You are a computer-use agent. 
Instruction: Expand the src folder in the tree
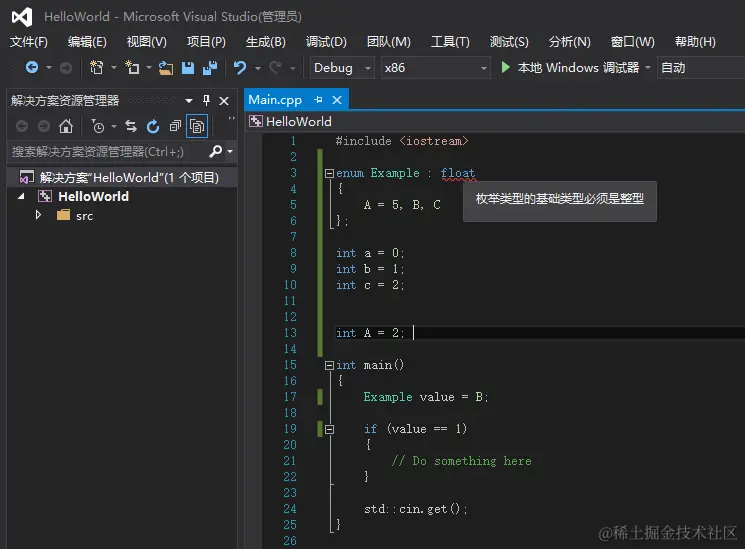(39, 215)
